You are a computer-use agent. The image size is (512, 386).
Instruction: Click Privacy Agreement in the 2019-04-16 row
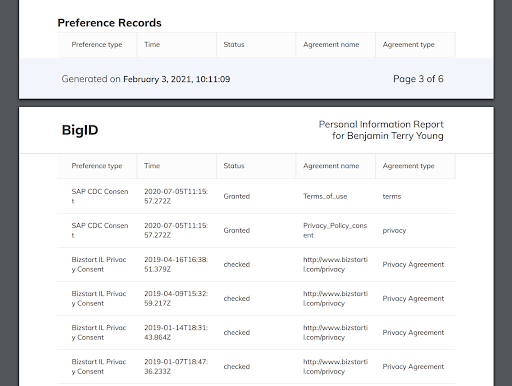point(413,265)
